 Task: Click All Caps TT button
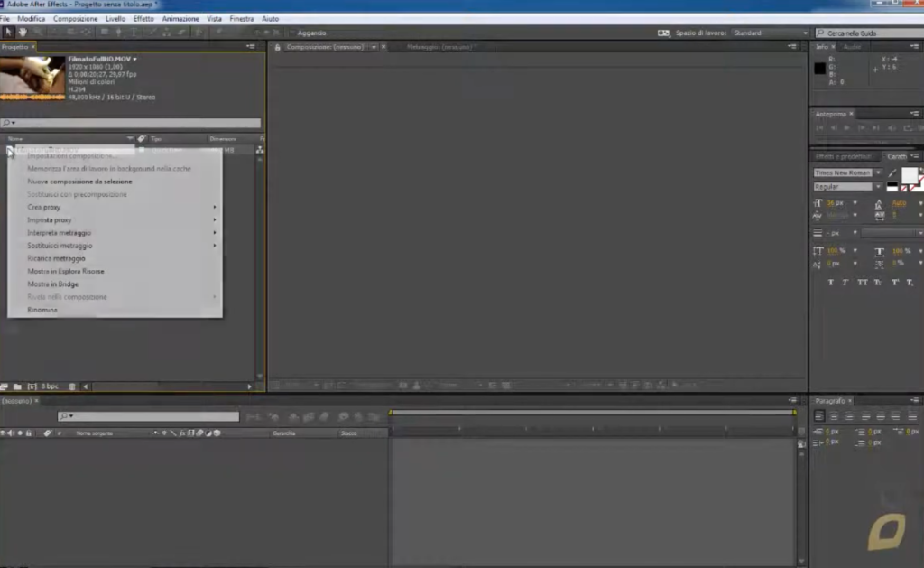click(862, 283)
